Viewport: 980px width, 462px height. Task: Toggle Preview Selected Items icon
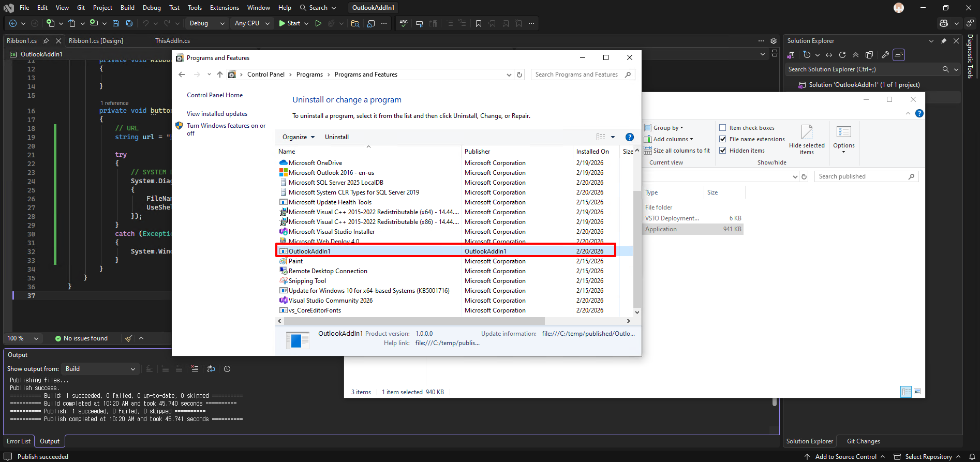click(899, 55)
